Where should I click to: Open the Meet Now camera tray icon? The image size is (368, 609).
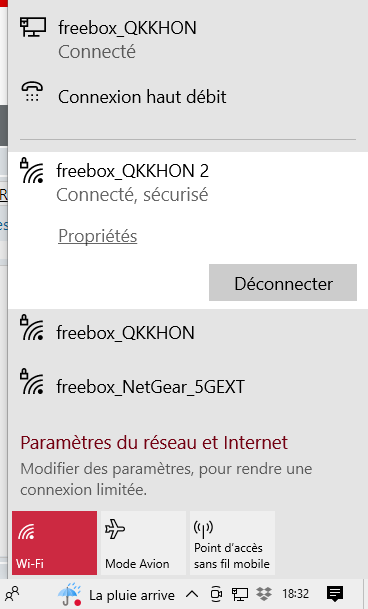click(x=216, y=594)
